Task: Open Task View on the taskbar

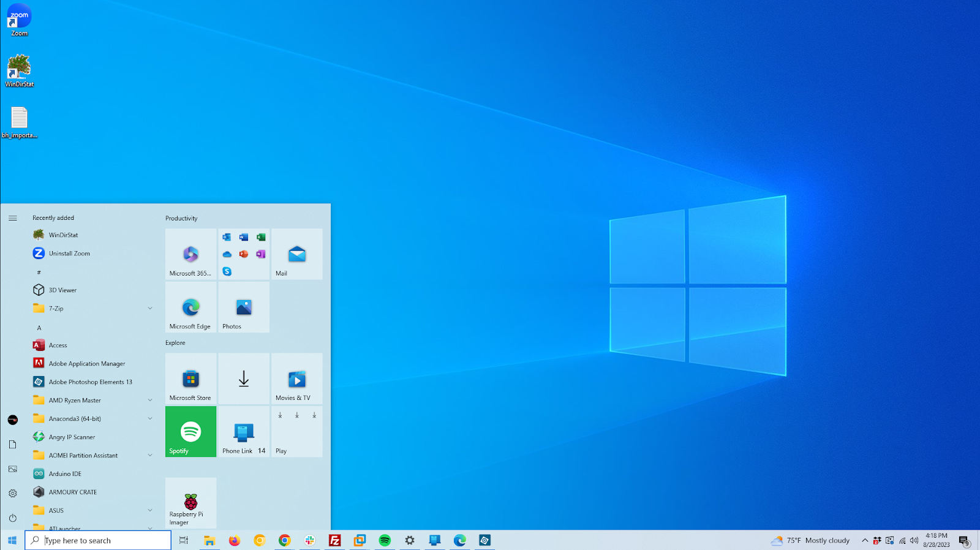Action: (184, 540)
